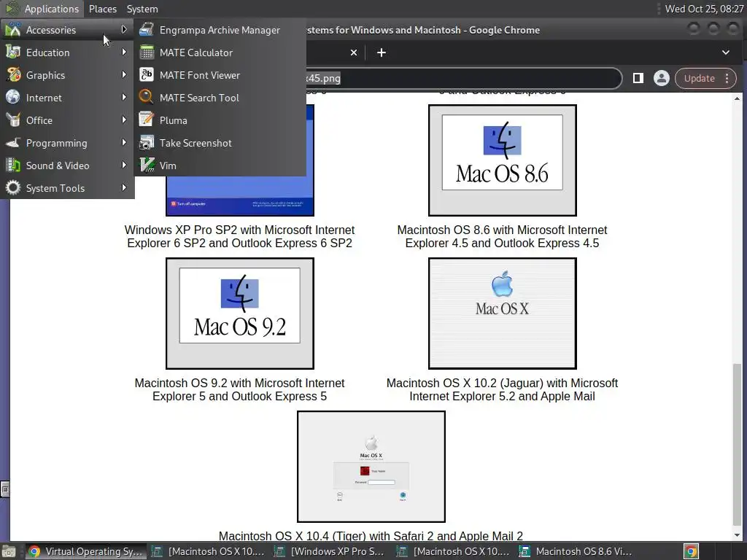747x560 pixels.
Task: Click scrollbar down arrow in Chrome page
Action: tap(737, 535)
